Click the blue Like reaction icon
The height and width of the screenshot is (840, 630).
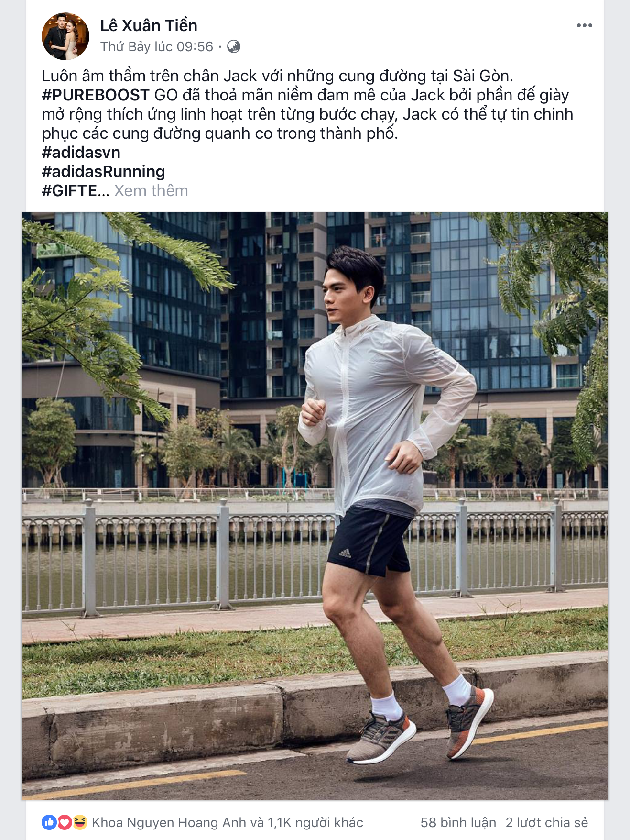49,822
